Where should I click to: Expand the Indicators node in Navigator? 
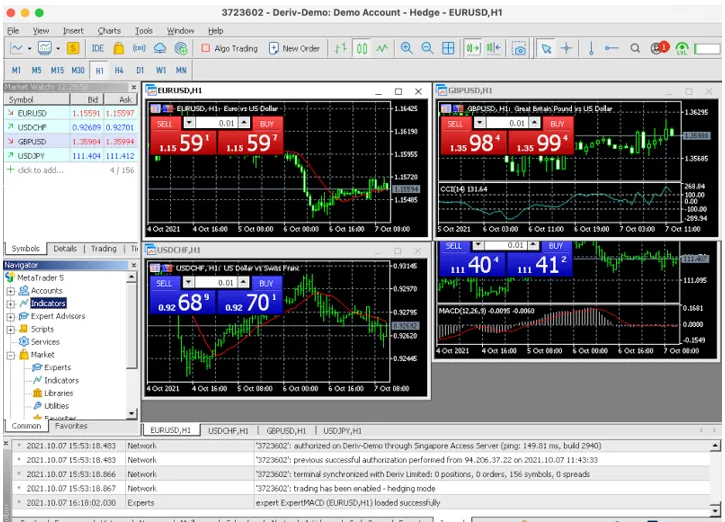coord(10,304)
